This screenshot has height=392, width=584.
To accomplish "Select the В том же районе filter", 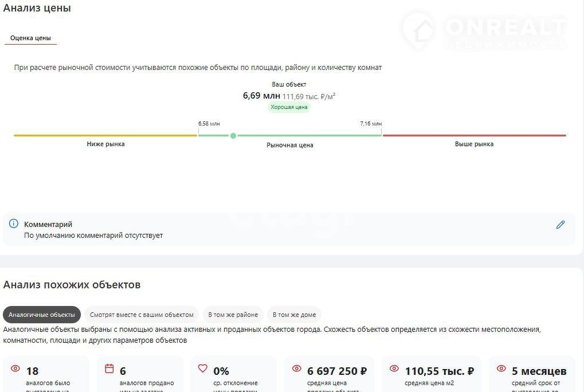I will pos(233,315).
